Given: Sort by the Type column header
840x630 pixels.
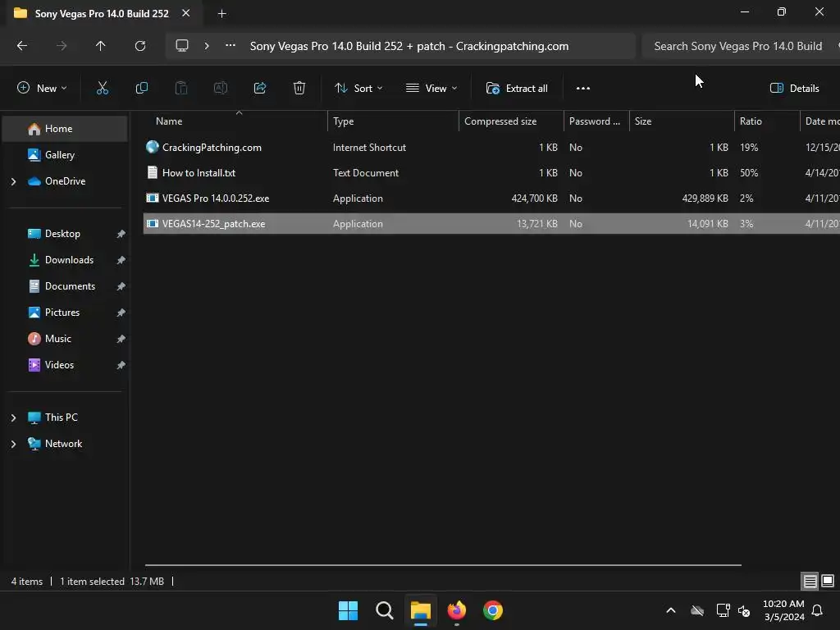Looking at the screenshot, I should point(393,121).
